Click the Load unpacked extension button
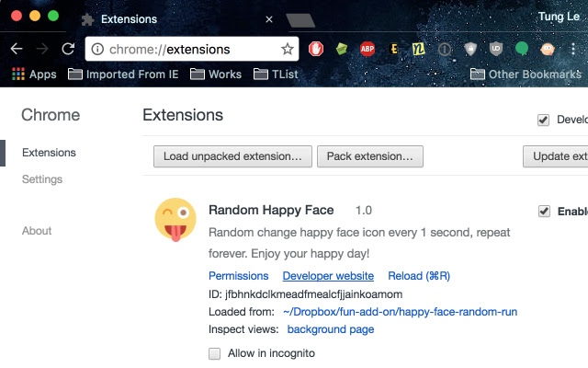The image size is (588, 368). (x=232, y=156)
